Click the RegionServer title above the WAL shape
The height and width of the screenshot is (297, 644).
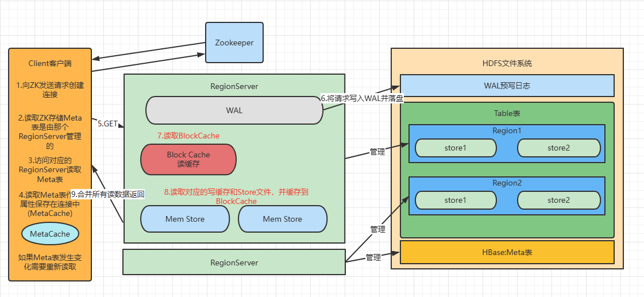[234, 86]
